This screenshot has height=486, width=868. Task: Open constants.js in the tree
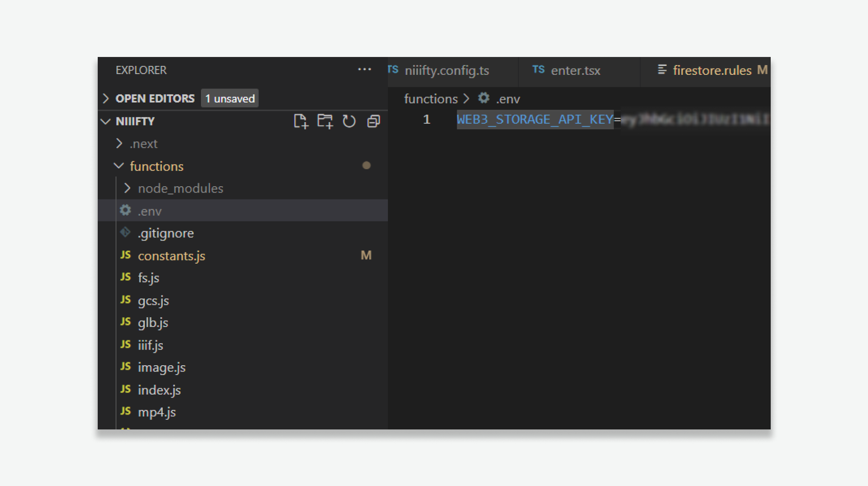click(243, 256)
